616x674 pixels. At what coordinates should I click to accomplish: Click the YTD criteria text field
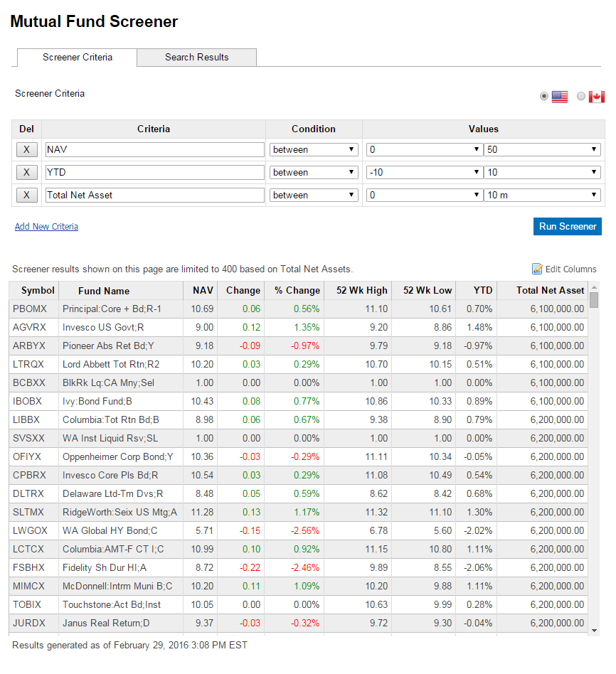[x=154, y=172]
